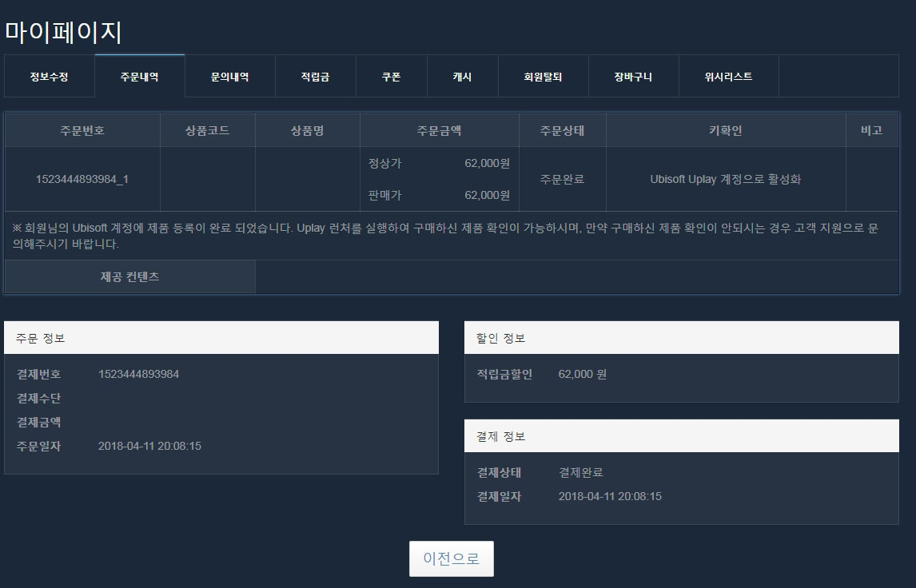Viewport: 916px width, 588px height.
Task: Select the 주문내역 tab
Action: coord(139,77)
